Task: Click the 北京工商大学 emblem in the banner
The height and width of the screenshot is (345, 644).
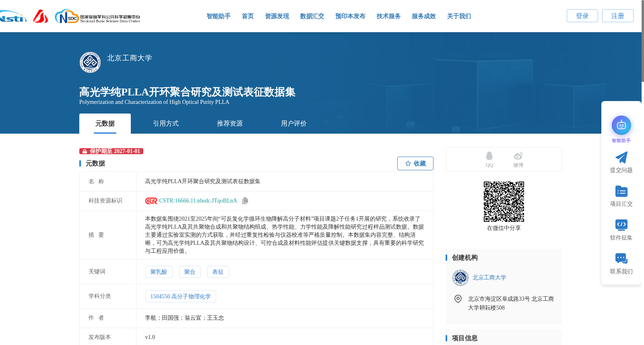Action: 90,62
